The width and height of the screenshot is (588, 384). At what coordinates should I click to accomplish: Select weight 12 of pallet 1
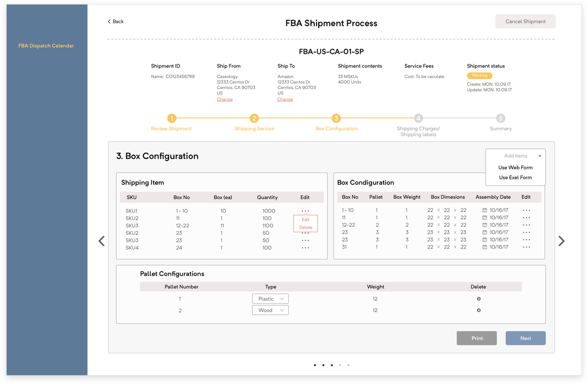(375, 299)
